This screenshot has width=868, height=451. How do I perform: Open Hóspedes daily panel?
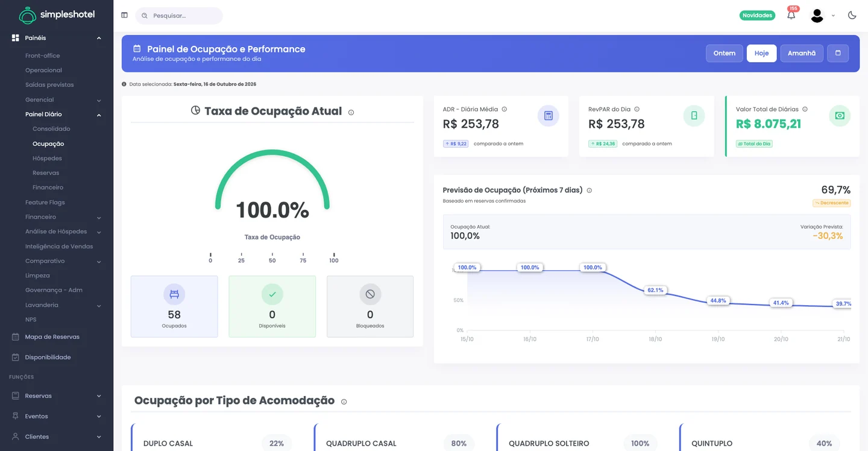click(47, 158)
